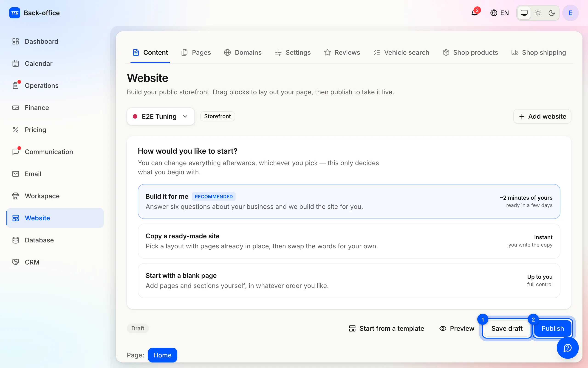Choose Copy a ready-made site
The width and height of the screenshot is (588, 368).
tap(349, 241)
